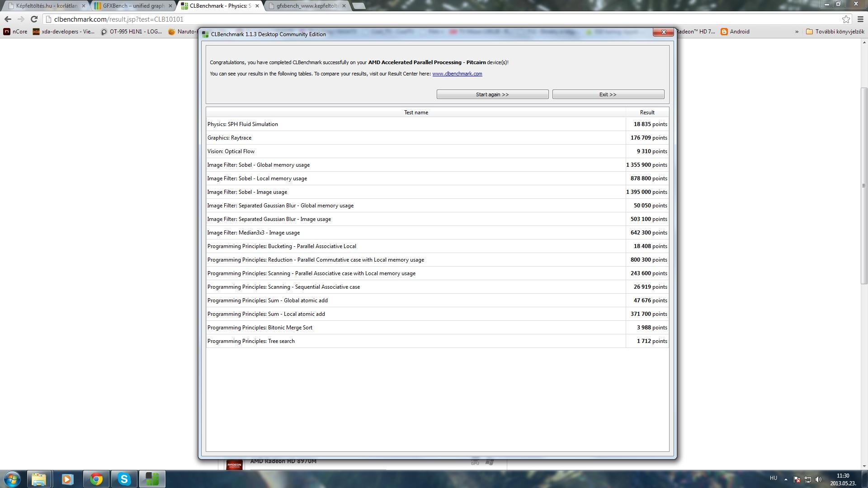Open Android bookmark
The image size is (868, 488).
coord(735,32)
